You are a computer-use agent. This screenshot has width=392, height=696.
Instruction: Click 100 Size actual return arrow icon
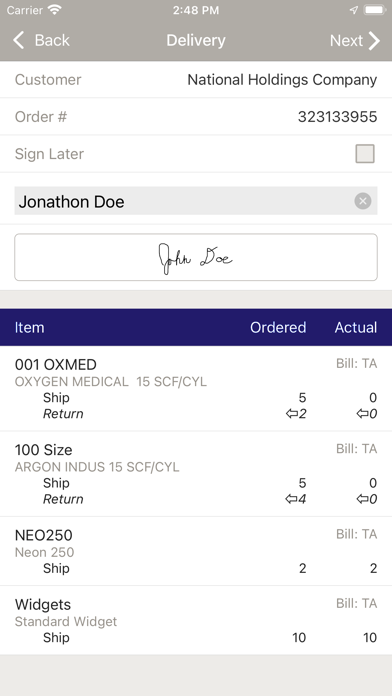tap(362, 499)
